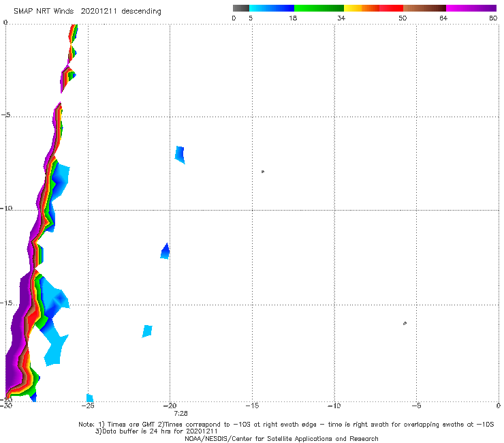This screenshot has height=443, width=504.
Task: Click the magenta 64–80 color bar segment
Action: pyautogui.click(x=471, y=8)
